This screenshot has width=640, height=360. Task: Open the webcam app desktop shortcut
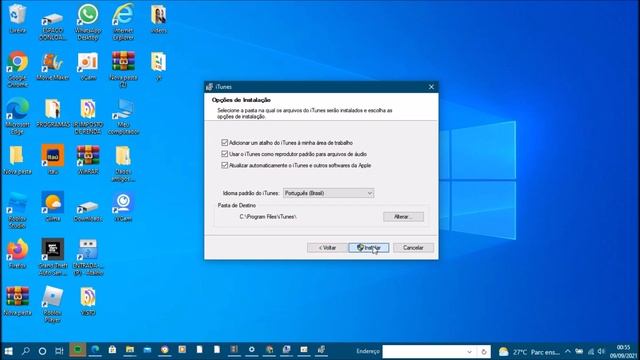[x=123, y=207]
